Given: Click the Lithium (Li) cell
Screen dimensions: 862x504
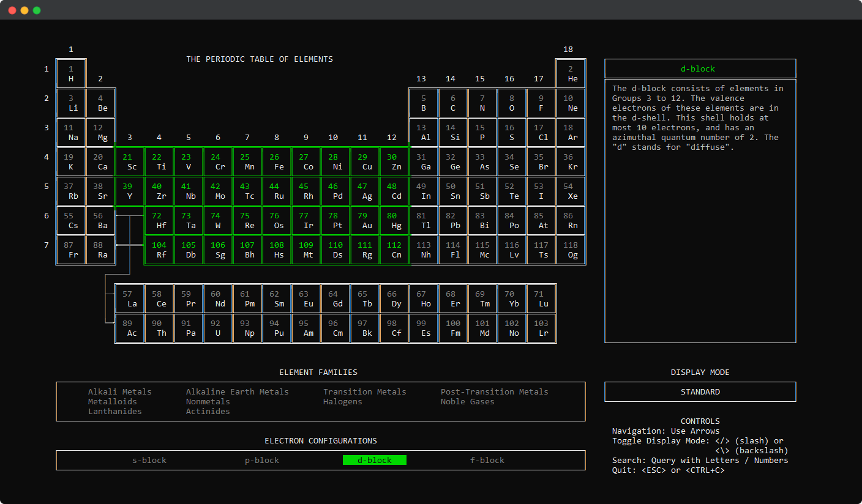Looking at the screenshot, I should (x=71, y=103).
